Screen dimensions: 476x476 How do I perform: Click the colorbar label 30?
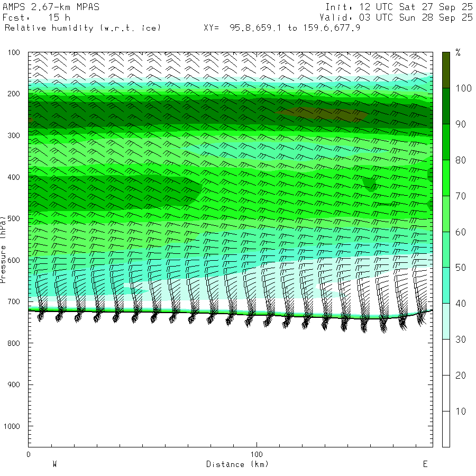[461, 340]
